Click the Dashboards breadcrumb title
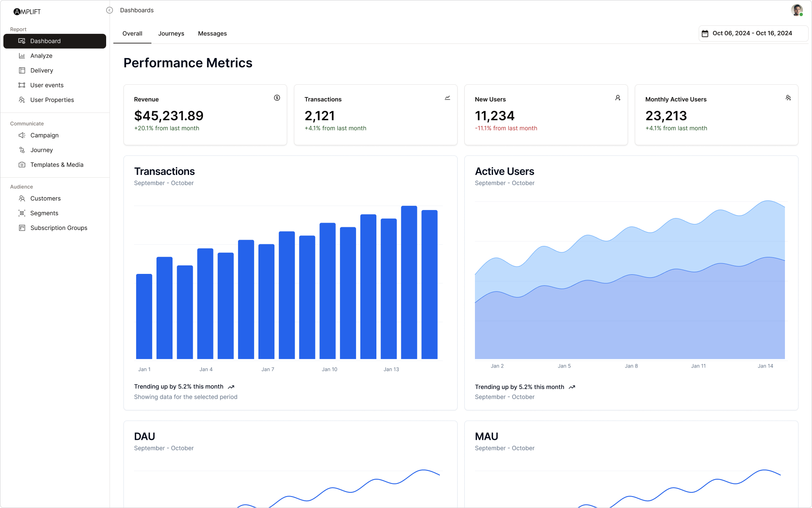Viewport: 812px width, 508px height. [137, 10]
